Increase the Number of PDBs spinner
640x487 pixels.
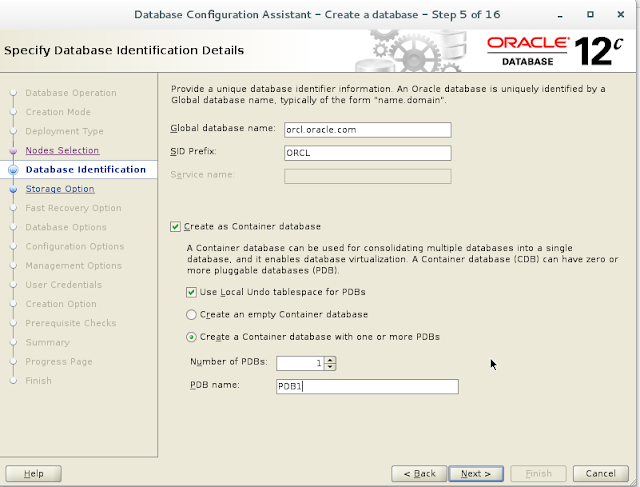click(x=331, y=360)
